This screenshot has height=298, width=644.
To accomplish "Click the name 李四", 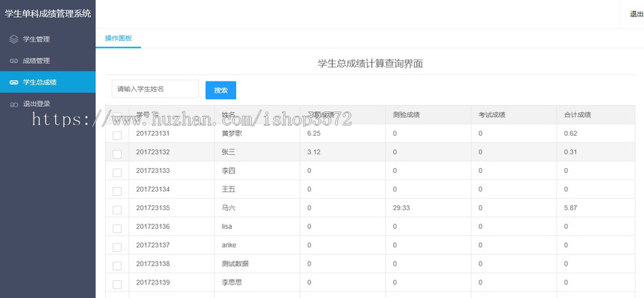I will coord(228,171).
